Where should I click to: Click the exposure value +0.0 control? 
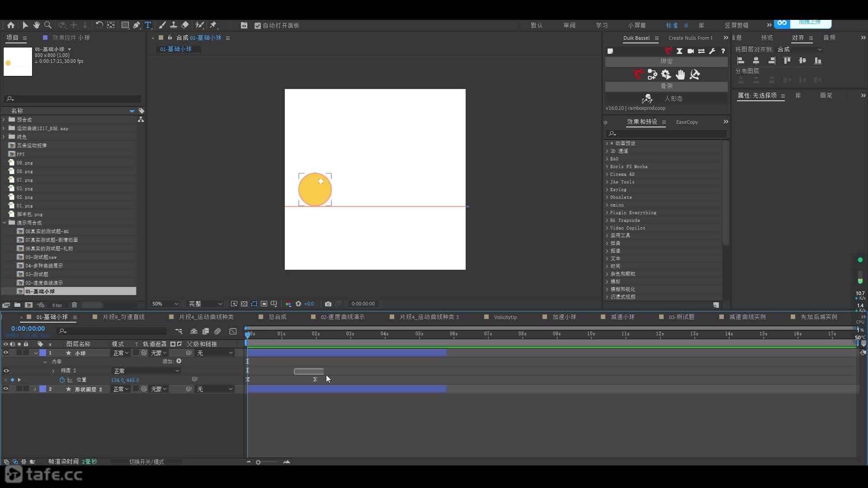(x=309, y=304)
